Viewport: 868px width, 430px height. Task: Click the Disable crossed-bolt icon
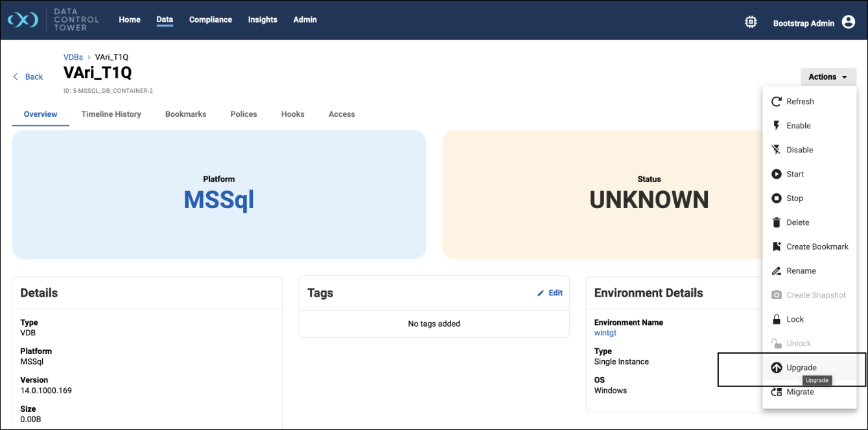tap(776, 150)
